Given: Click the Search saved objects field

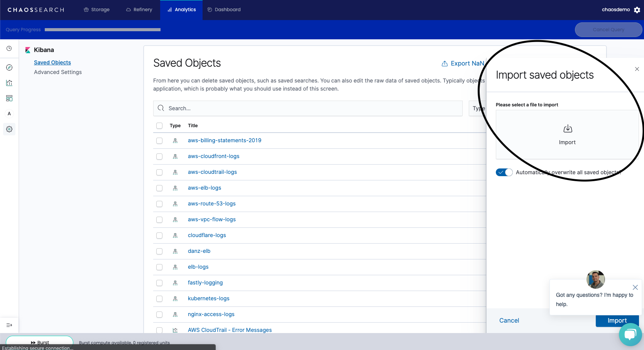Looking at the screenshot, I should pos(308,108).
